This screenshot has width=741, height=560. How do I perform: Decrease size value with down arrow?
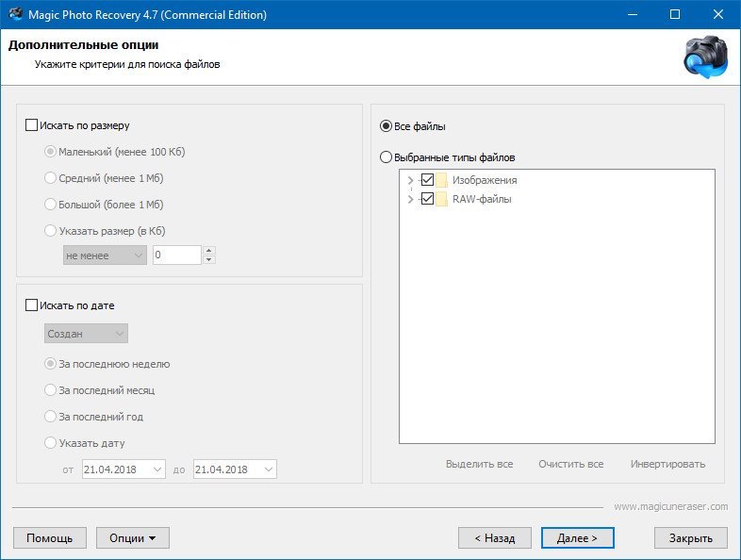[x=209, y=260]
